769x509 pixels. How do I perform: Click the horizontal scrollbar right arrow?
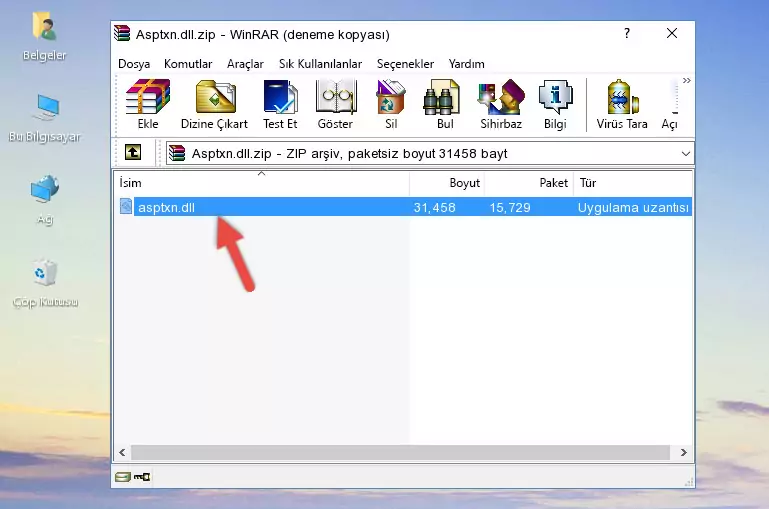(x=684, y=453)
